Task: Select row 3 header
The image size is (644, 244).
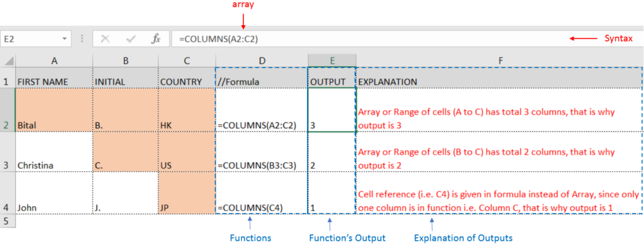Action: coord(8,152)
